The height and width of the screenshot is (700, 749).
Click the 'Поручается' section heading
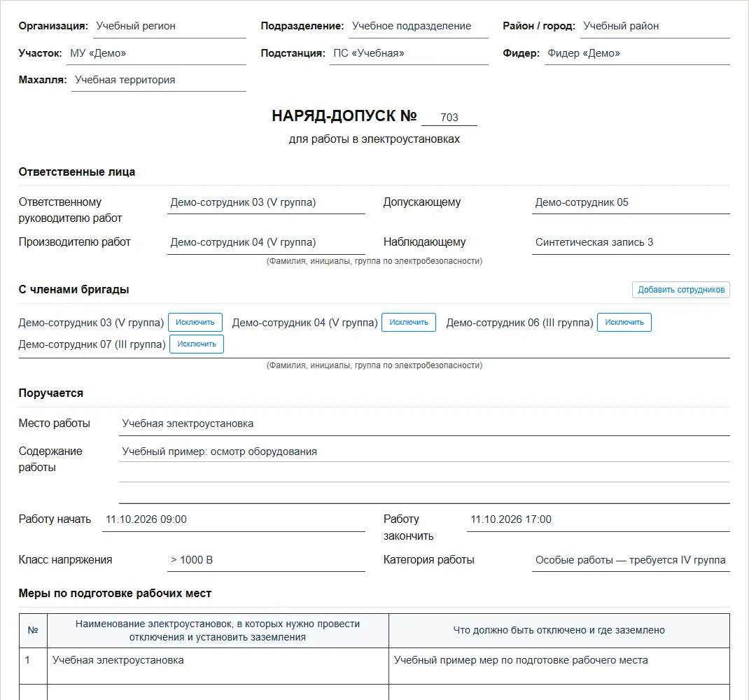pyautogui.click(x=51, y=393)
